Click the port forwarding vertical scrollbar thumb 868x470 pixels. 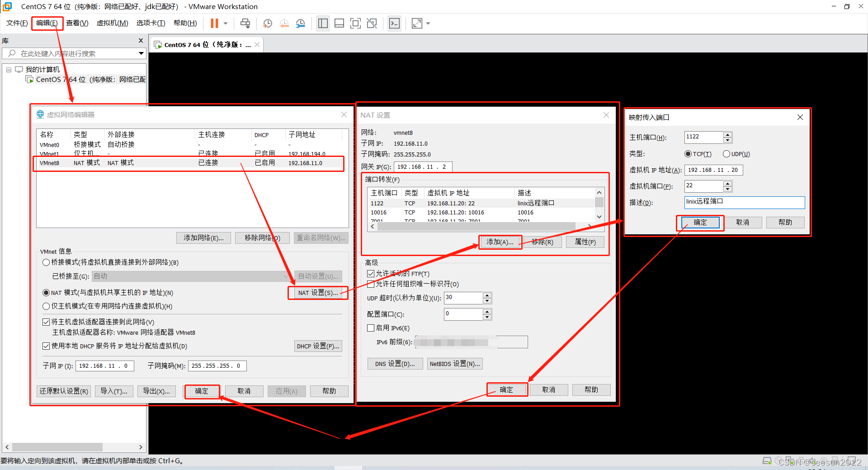pyautogui.click(x=599, y=202)
